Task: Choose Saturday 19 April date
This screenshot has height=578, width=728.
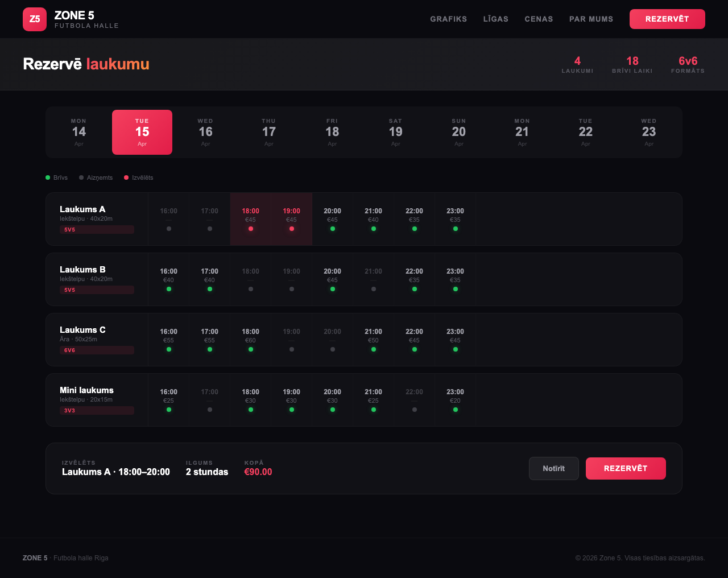Action: tap(395, 133)
